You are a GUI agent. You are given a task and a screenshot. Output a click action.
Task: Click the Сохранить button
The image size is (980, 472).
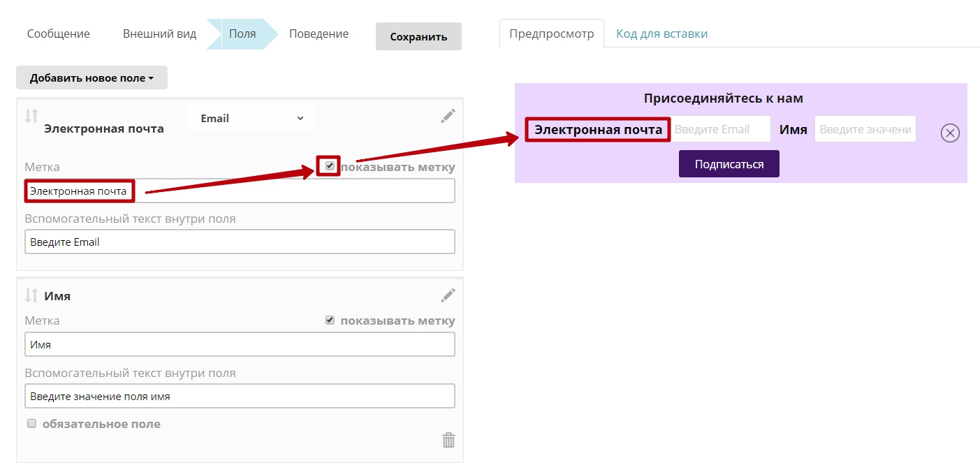[x=418, y=37]
